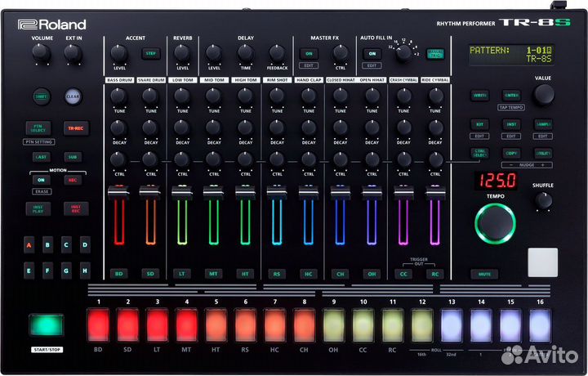Select the HC instrument button
Viewport: 588px width, 376px height.
click(x=308, y=274)
